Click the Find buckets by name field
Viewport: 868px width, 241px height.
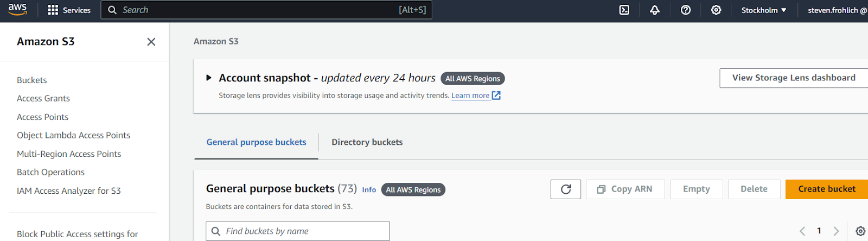click(x=298, y=231)
